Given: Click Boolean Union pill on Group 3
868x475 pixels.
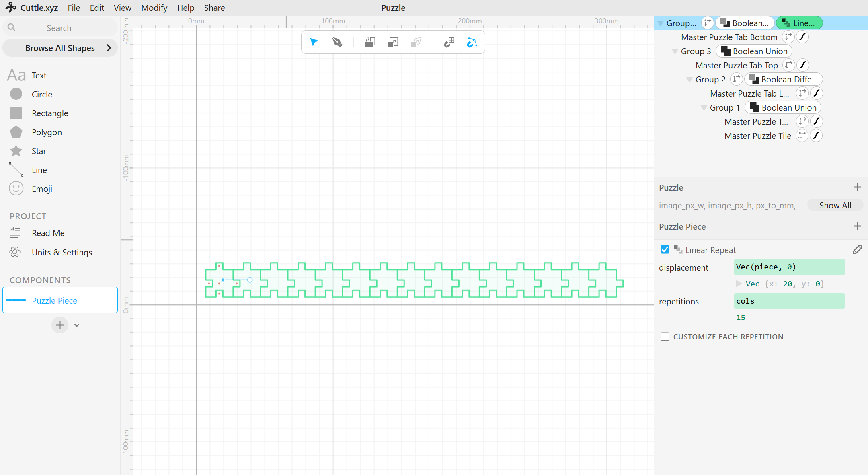Looking at the screenshot, I should [x=754, y=51].
